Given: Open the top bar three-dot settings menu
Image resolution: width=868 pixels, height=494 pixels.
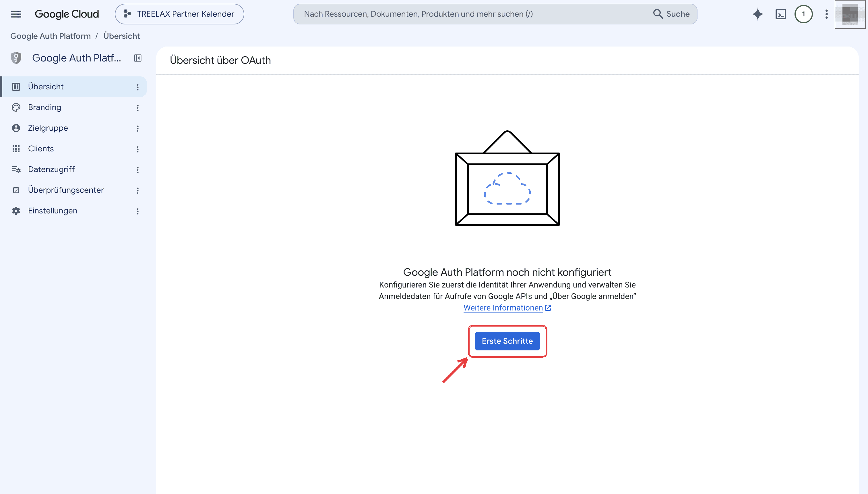Looking at the screenshot, I should pyautogui.click(x=827, y=14).
